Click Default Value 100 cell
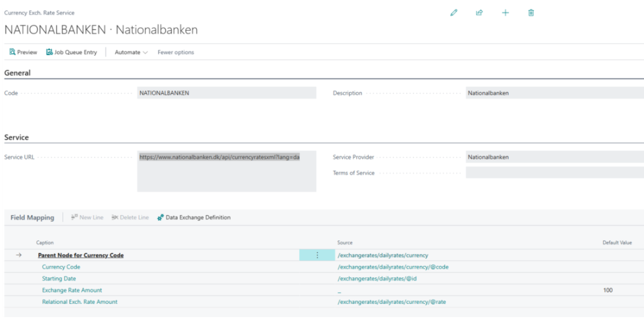The image size is (644, 319). coord(607,290)
